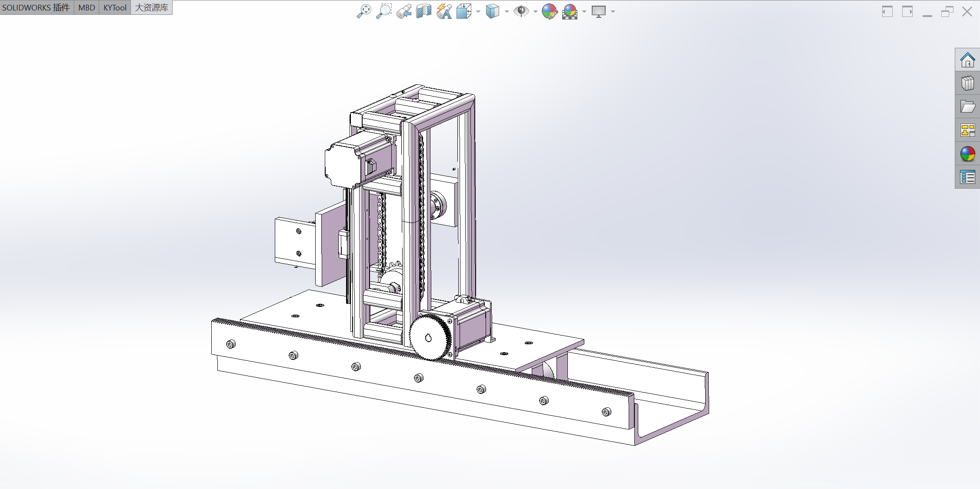The image size is (980, 489).
Task: Open SOLIDWORKS Resources home panel
Action: click(x=967, y=60)
